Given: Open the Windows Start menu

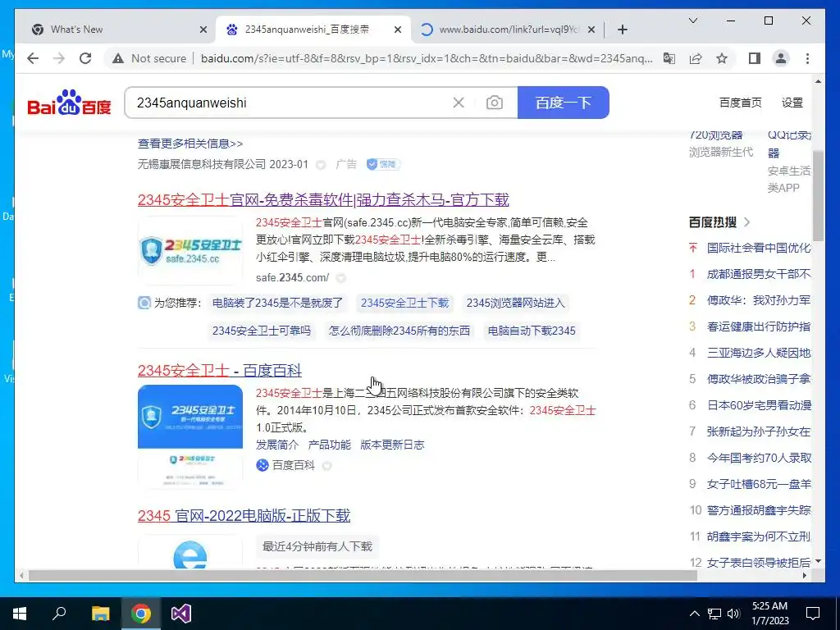Looking at the screenshot, I should (20, 614).
